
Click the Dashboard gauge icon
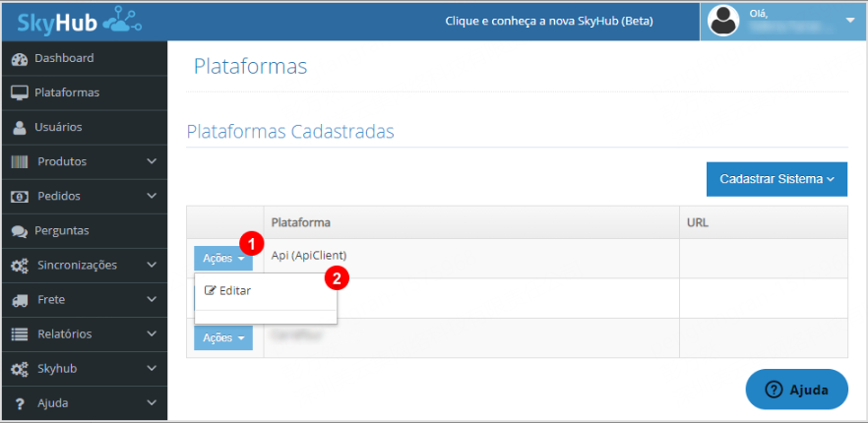pyautogui.click(x=20, y=59)
